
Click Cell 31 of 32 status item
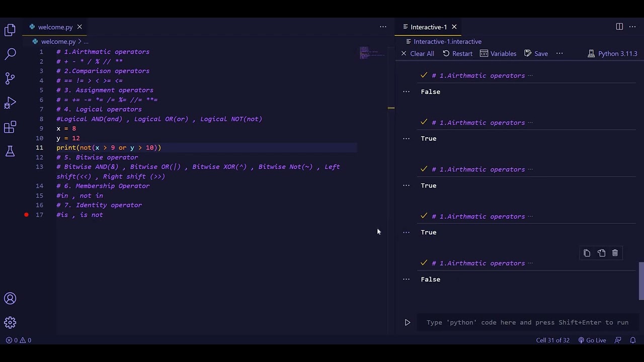[x=552, y=340]
